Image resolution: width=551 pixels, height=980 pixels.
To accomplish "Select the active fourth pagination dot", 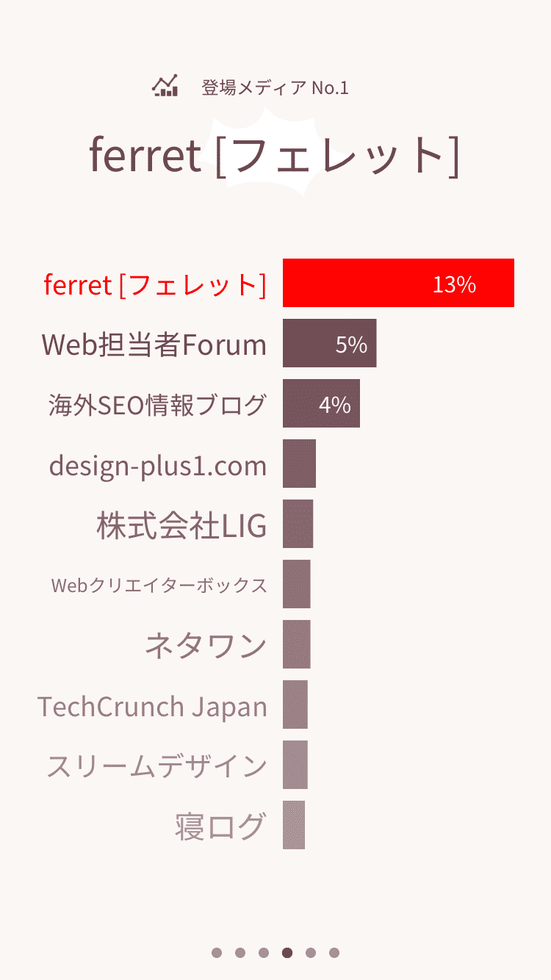I will pyautogui.click(x=287, y=953).
